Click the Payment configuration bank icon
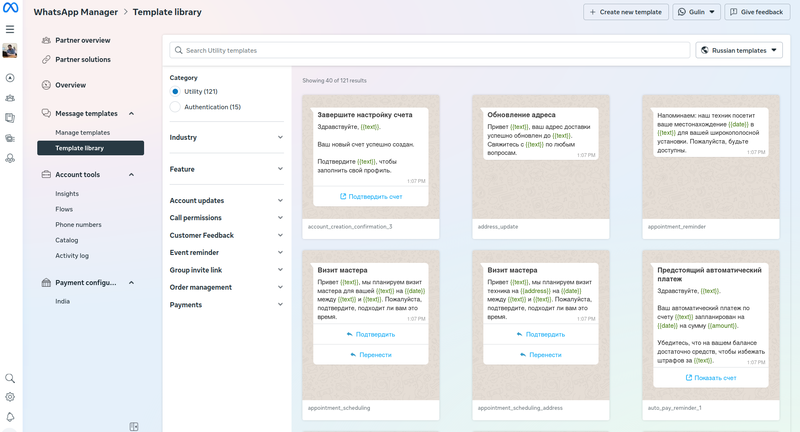This screenshot has height=432, width=800. click(46, 283)
